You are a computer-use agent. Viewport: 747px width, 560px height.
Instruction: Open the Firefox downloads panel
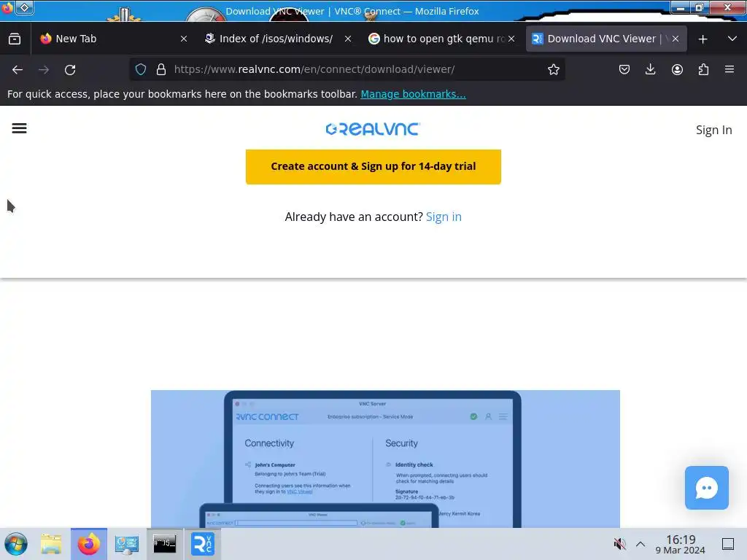pyautogui.click(x=650, y=69)
